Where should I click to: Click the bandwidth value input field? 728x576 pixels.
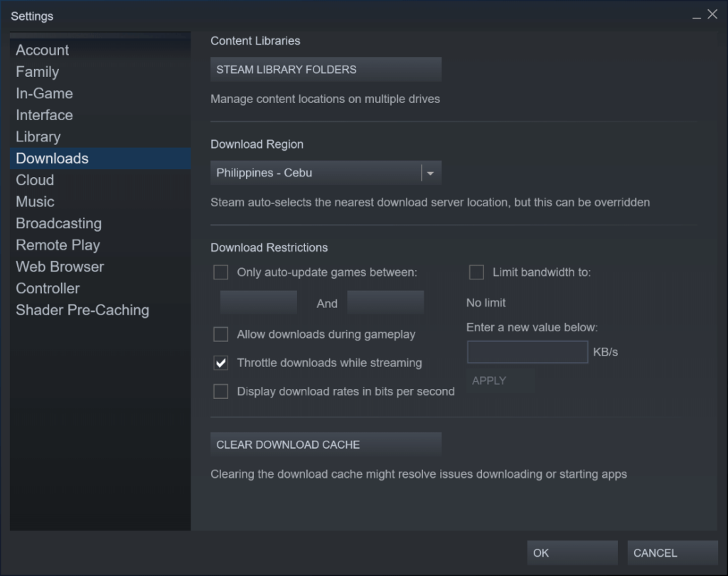tap(527, 351)
